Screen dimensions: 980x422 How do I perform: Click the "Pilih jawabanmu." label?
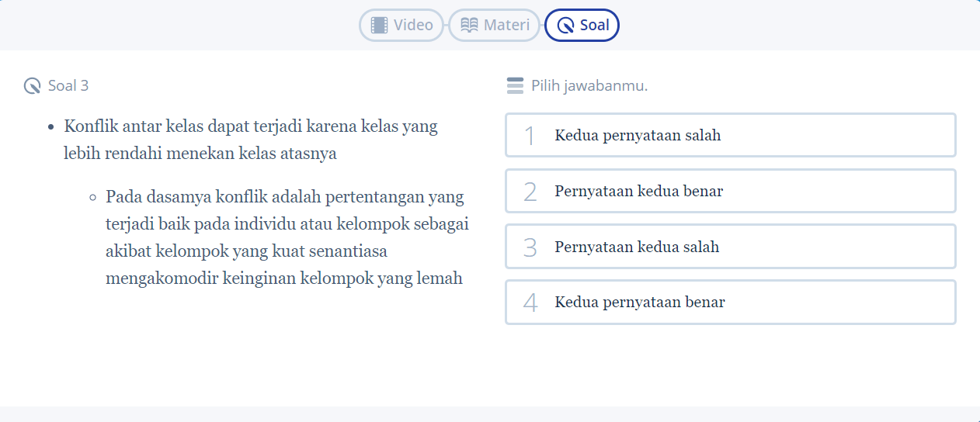pos(589,85)
